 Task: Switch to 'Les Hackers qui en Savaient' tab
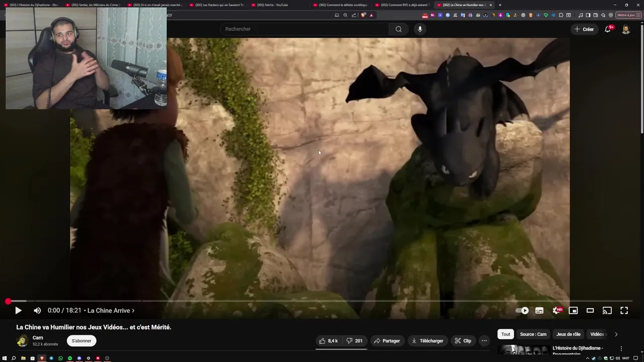pyautogui.click(x=218, y=5)
